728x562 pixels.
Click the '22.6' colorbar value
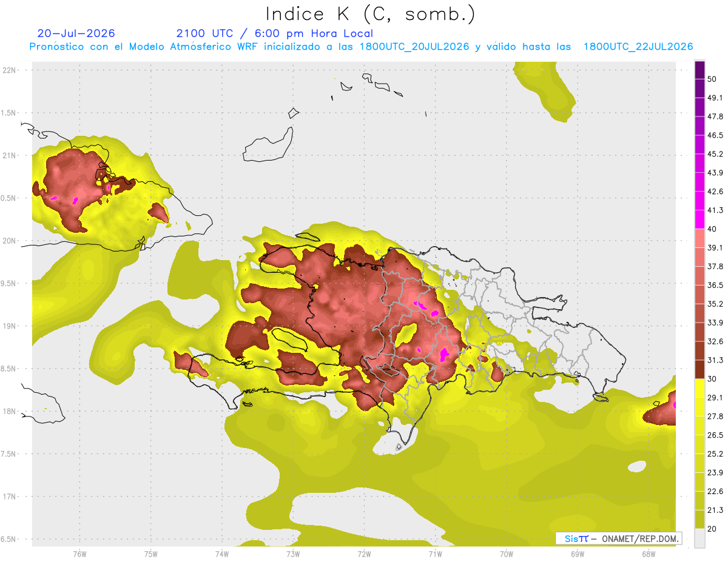[715, 492]
